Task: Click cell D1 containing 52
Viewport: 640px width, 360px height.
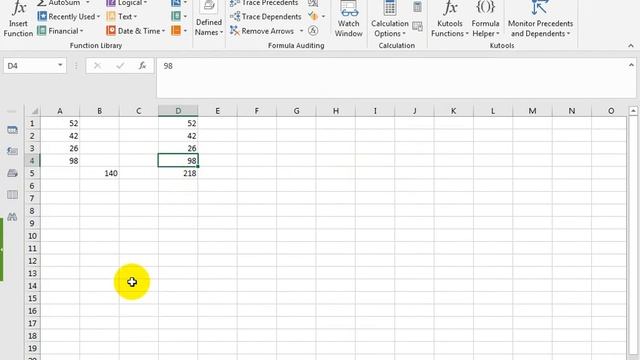Action: [x=178, y=123]
